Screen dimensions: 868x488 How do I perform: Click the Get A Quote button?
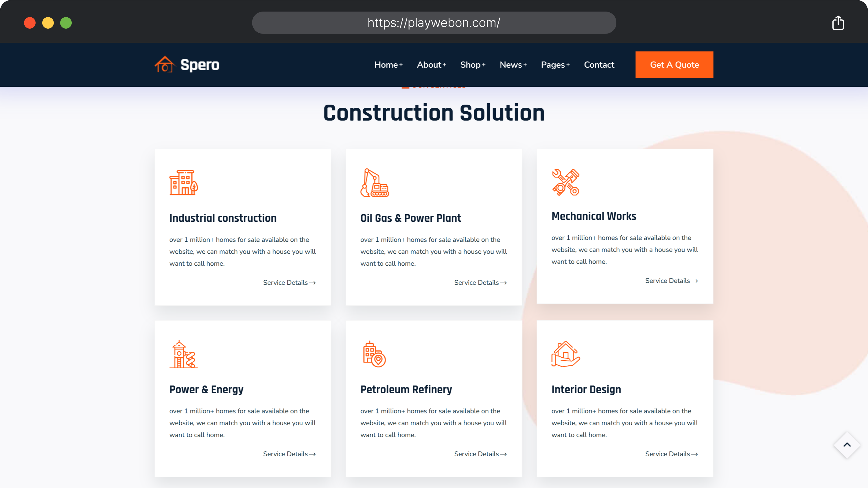674,65
